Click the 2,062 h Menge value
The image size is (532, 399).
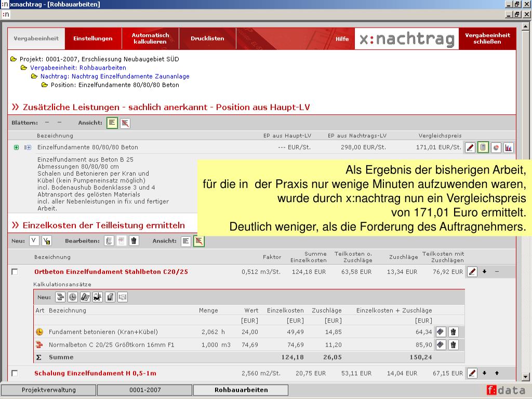point(213,332)
